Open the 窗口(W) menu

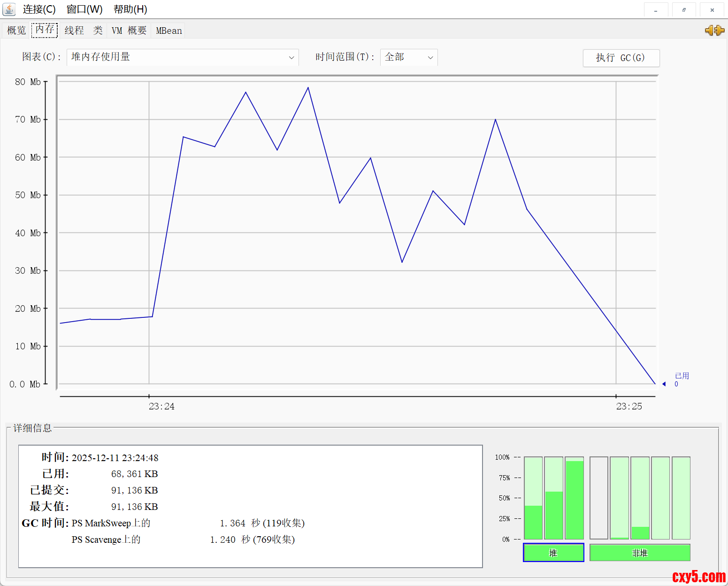coord(84,9)
